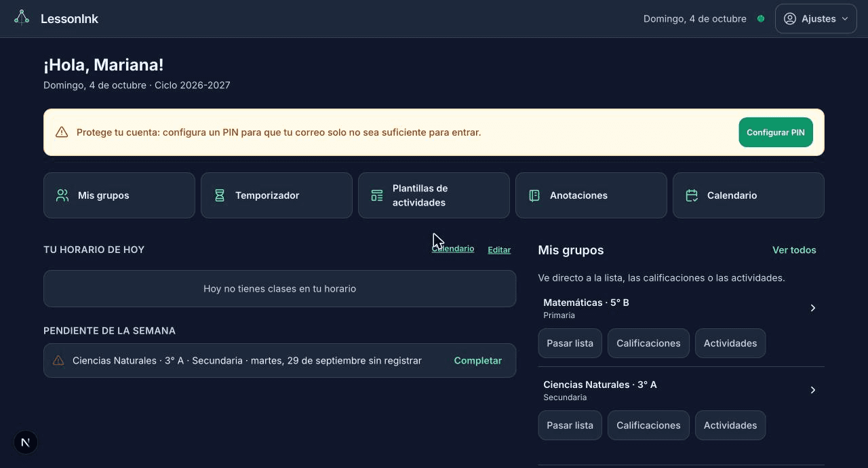Viewport: 868px width, 468px height.
Task: Click the 'Ciclo 2026-2027' subtitle text
Action: (x=193, y=85)
